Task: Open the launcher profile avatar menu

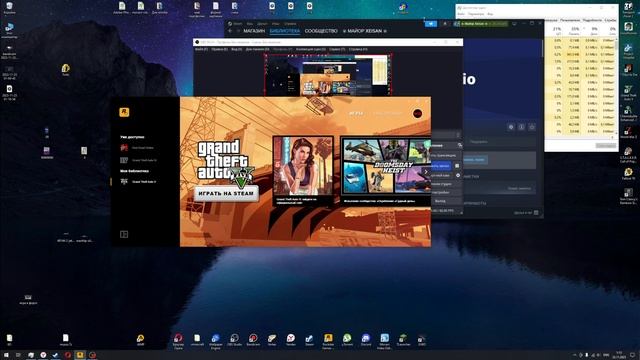Action: point(417,113)
